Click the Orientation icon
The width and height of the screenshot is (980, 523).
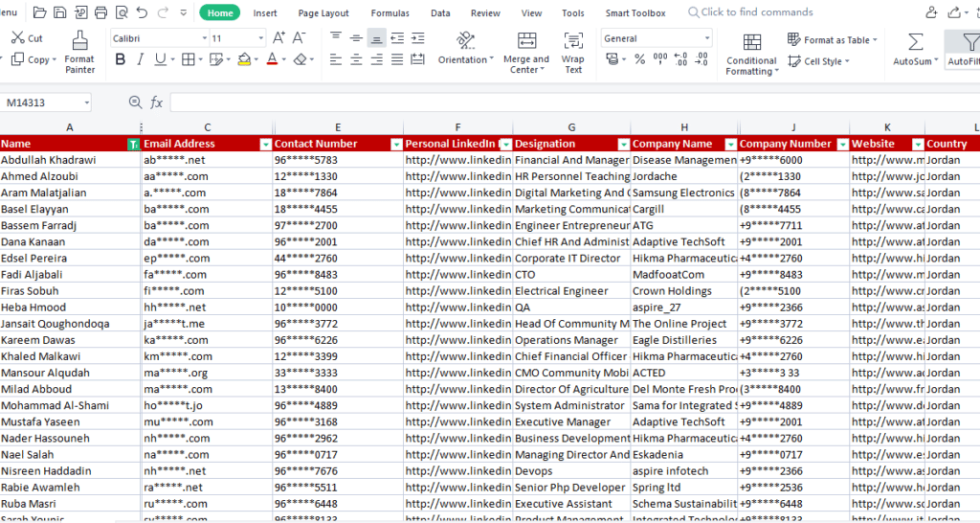coord(465,40)
